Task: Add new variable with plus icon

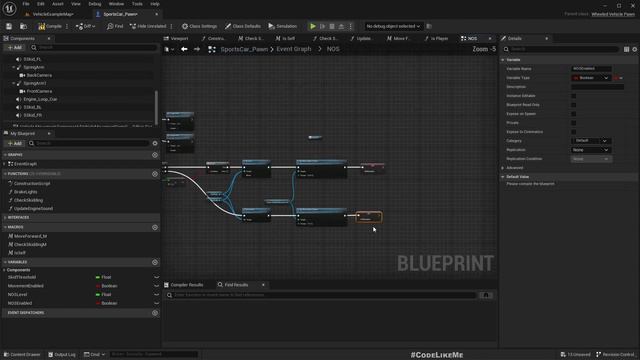Action: point(155,262)
